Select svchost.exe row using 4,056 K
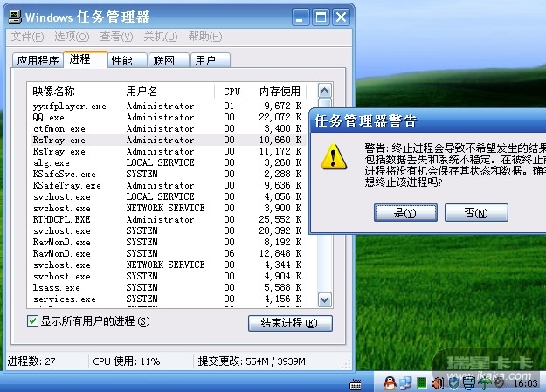The height and width of the screenshot is (392, 546). point(167,196)
